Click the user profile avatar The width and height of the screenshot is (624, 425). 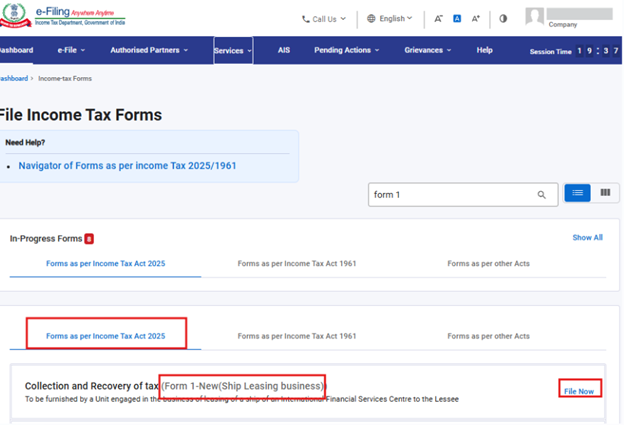[x=535, y=17]
